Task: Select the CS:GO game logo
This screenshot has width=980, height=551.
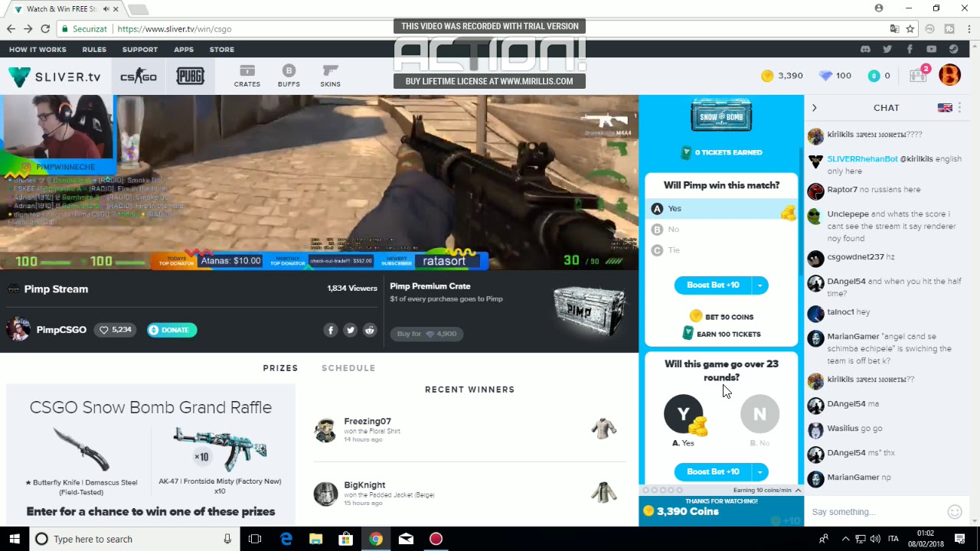Action: pyautogui.click(x=139, y=77)
